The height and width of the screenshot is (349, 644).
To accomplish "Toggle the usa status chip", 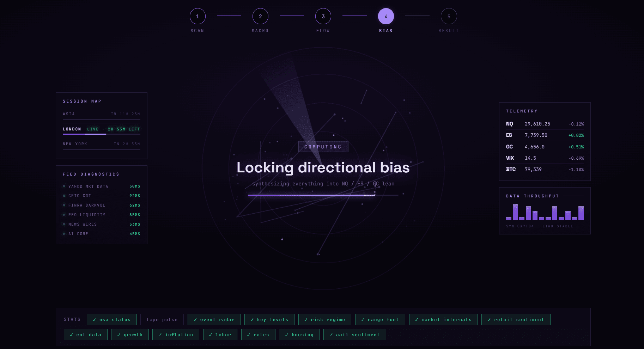I will click(x=112, y=319).
